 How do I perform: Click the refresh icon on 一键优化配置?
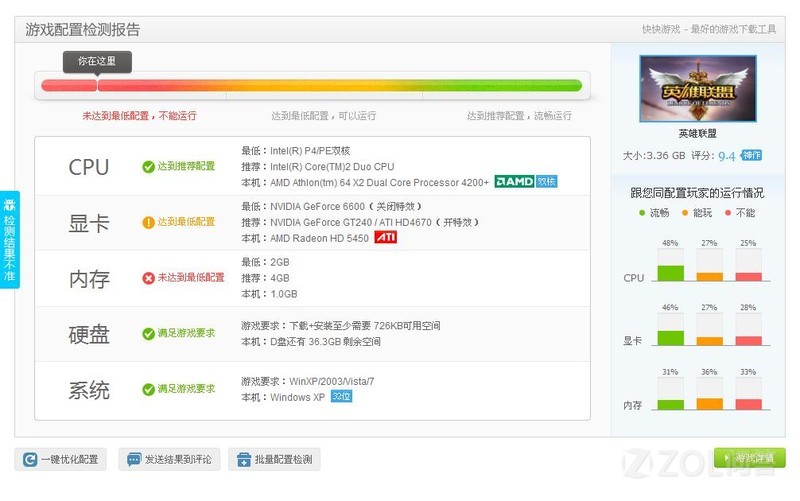click(x=30, y=460)
